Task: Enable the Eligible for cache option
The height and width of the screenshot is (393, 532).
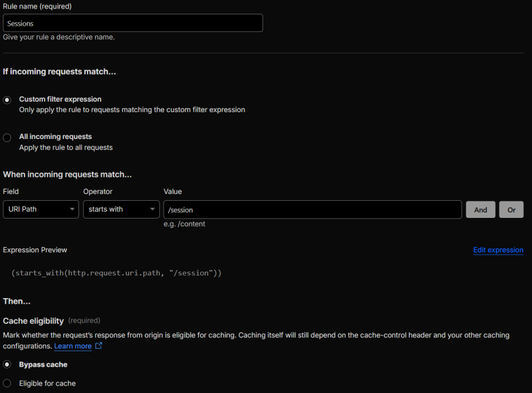Action: point(7,384)
